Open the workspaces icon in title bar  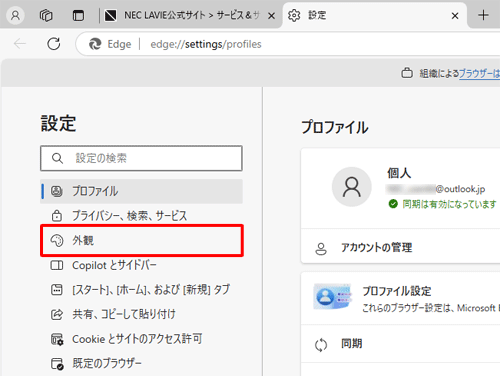46,15
